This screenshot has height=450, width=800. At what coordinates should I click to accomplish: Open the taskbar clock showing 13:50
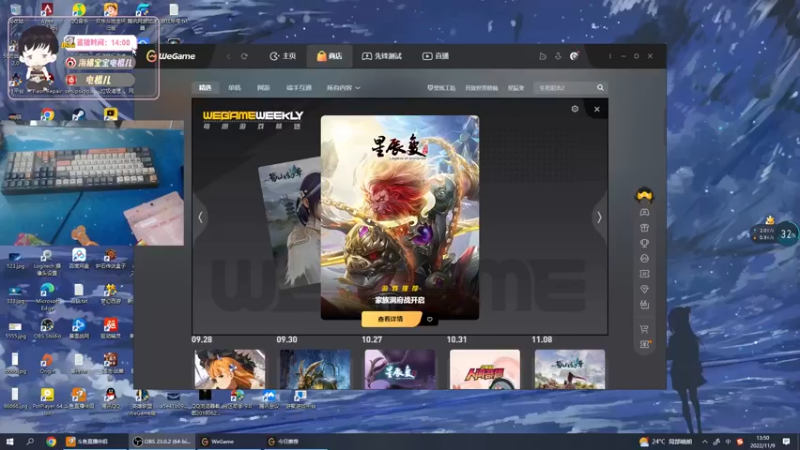pos(763,442)
